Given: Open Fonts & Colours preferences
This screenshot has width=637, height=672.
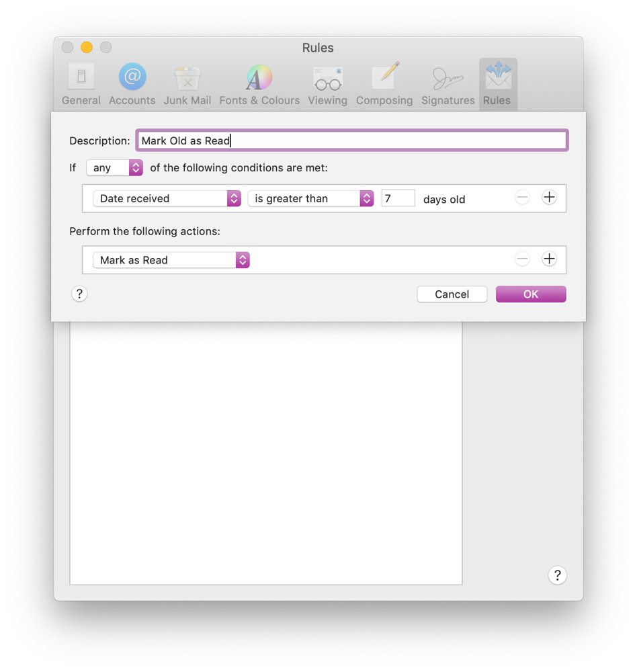Looking at the screenshot, I should [259, 85].
